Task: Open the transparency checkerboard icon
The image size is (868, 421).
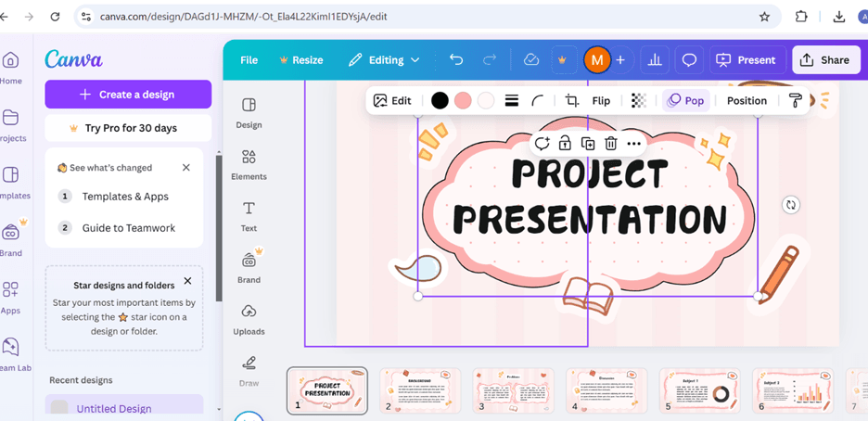Action: [x=639, y=101]
